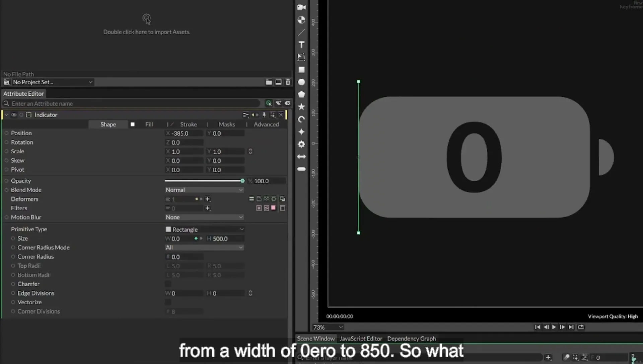Add a new Deformer with plus

(208, 199)
